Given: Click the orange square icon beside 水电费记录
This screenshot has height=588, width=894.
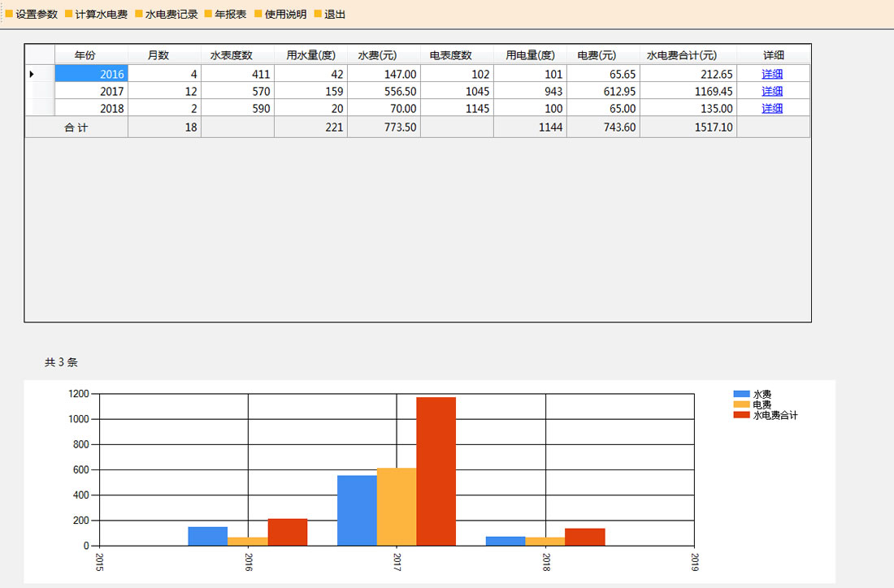Looking at the screenshot, I should (138, 14).
